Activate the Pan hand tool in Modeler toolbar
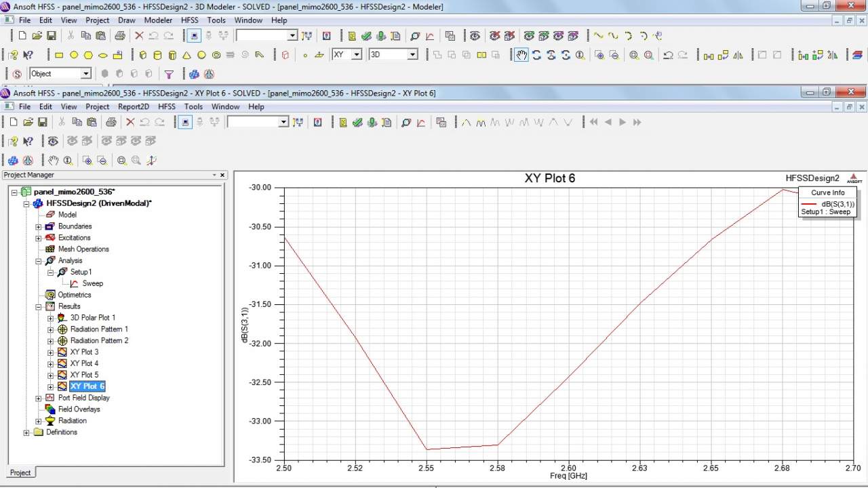868x488 pixels. 521,55
